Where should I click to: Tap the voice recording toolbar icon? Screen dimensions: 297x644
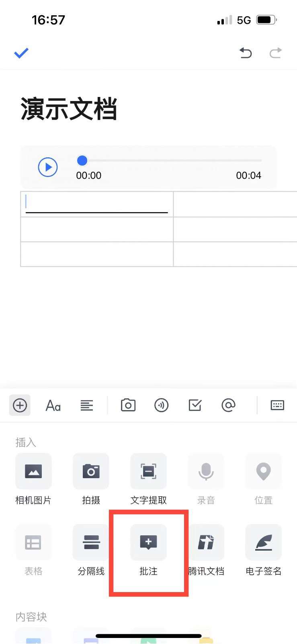point(162,405)
